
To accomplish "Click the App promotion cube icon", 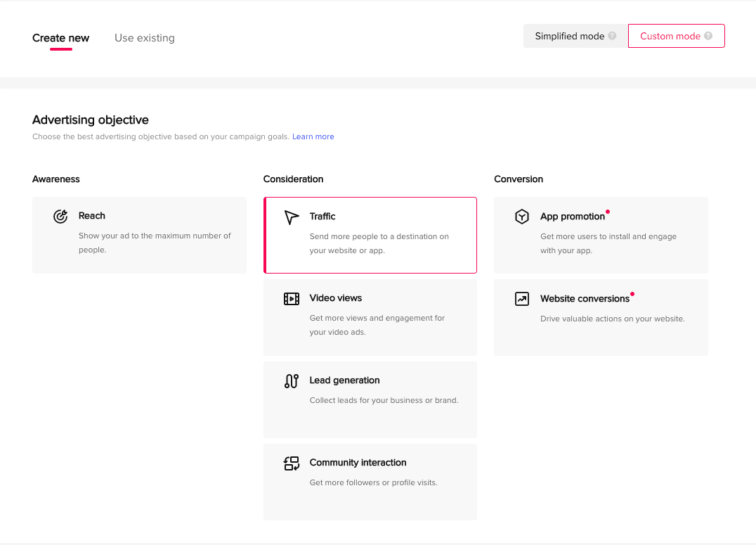I will (521, 217).
